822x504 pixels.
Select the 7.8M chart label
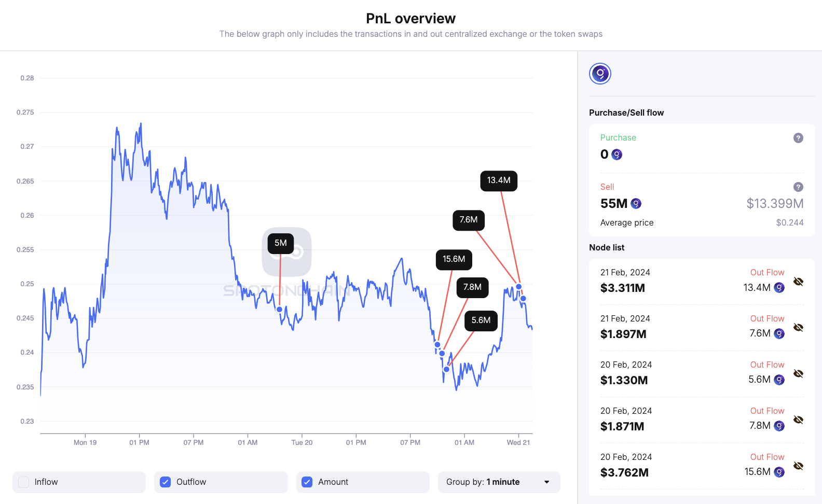(472, 287)
